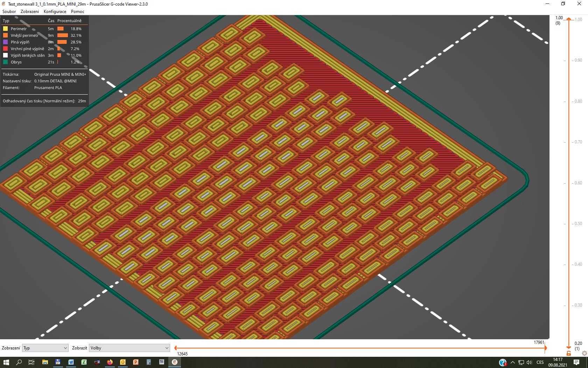Click the layer slider lock icon
Screen dimensions: 588x368
pyautogui.click(x=569, y=353)
